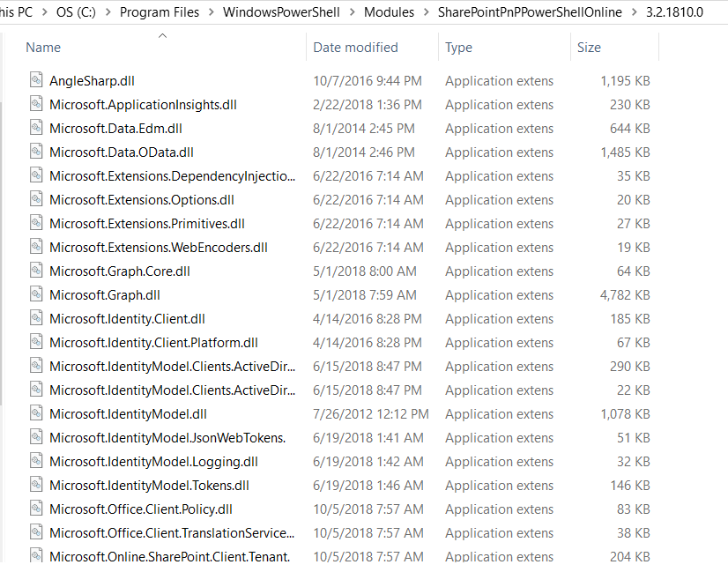Click the Microsoft.Office.Client.Policy.dll file icon
The height and width of the screenshot is (572, 728).
[x=36, y=508]
